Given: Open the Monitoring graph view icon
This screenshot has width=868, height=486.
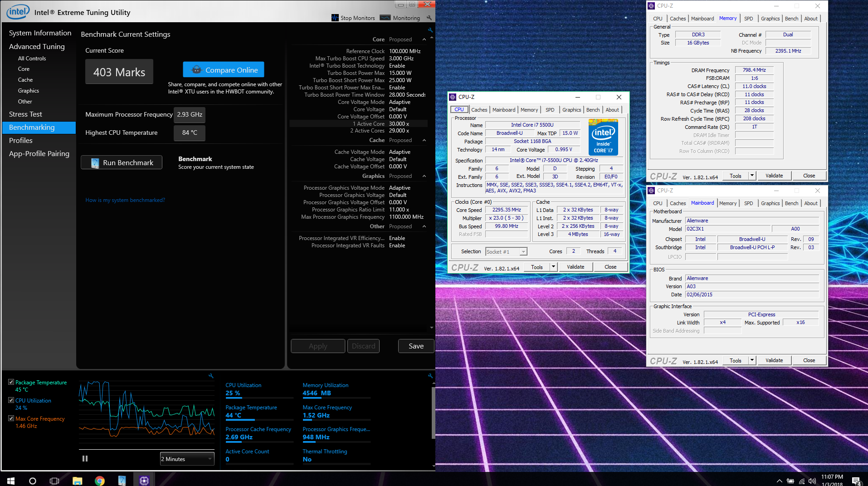Looking at the screenshot, I should (385, 18).
